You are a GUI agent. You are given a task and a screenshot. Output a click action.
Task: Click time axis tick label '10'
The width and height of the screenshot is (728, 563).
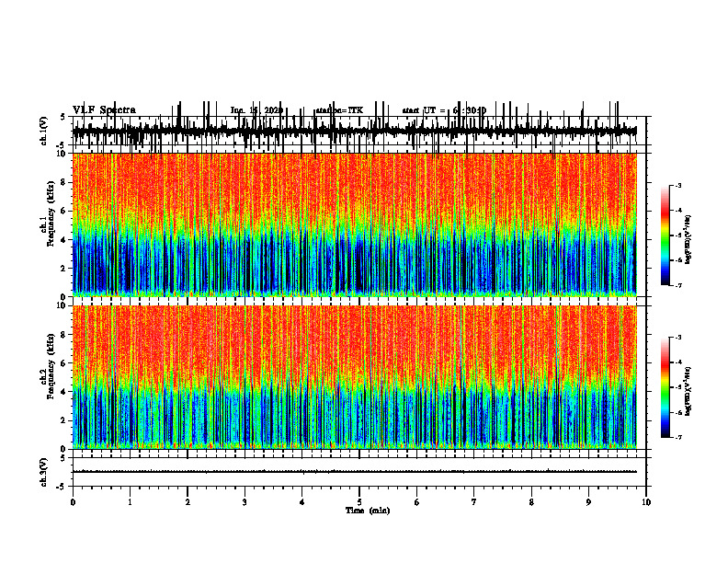646,502
